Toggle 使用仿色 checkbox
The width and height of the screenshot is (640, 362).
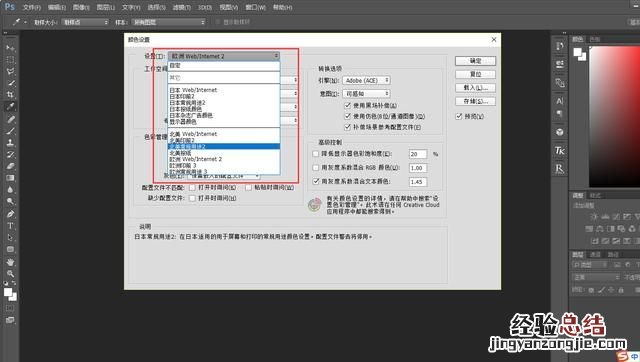coord(347,116)
